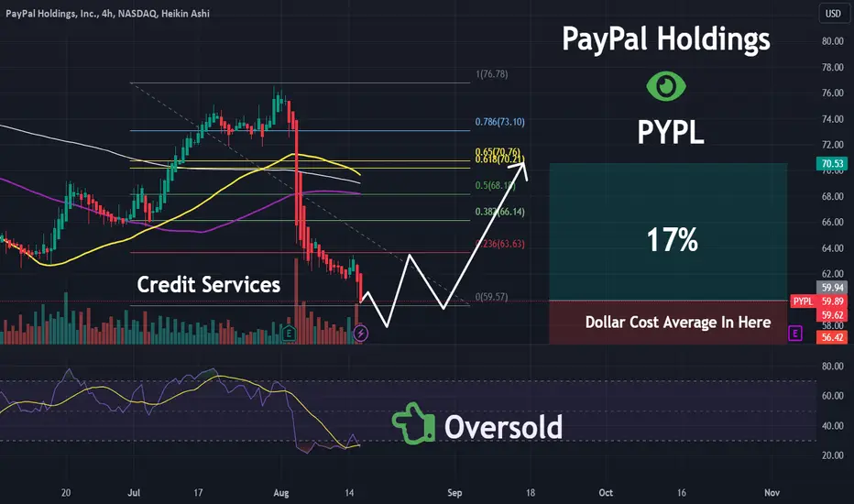Select the 17% text in green box
The height and width of the screenshot is (504, 854).
click(672, 240)
